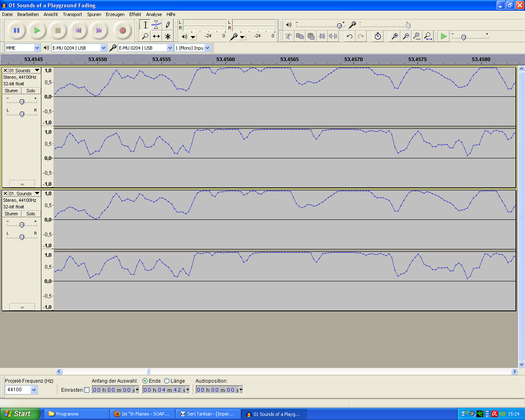Click the Copy icon in edit toolbar
Screen dimensions: 525x420
pyautogui.click(x=300, y=36)
